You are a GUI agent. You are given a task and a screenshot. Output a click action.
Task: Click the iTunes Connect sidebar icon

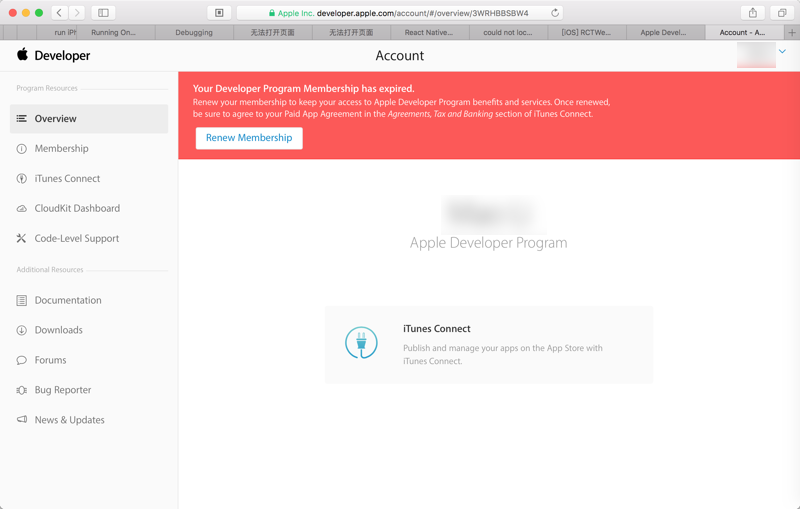(x=21, y=179)
